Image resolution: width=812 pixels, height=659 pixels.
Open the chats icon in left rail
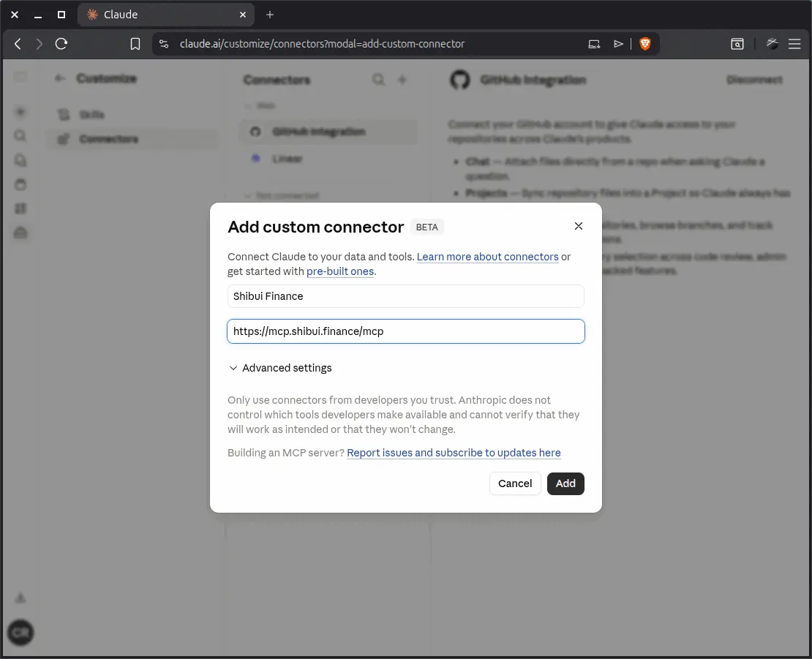[x=20, y=160]
